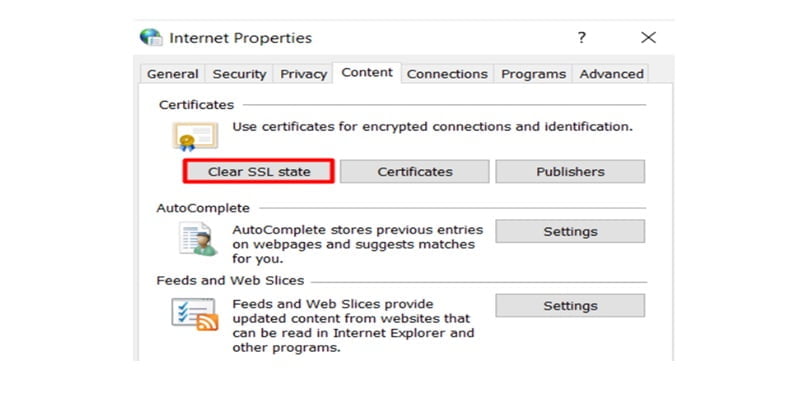The height and width of the screenshot is (413, 800).
Task: Open the Security tab
Action: 239,74
